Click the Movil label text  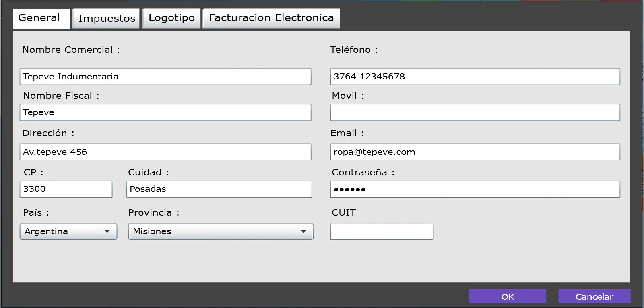point(348,96)
